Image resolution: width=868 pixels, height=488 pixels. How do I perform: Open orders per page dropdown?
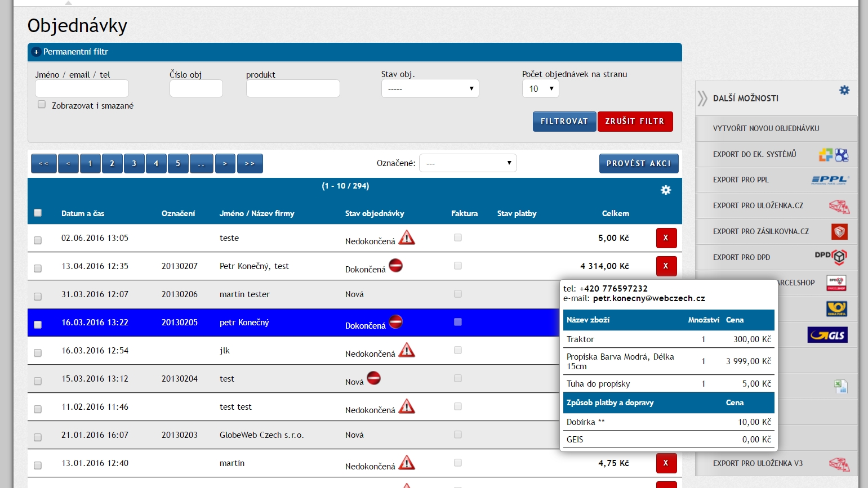pyautogui.click(x=540, y=89)
